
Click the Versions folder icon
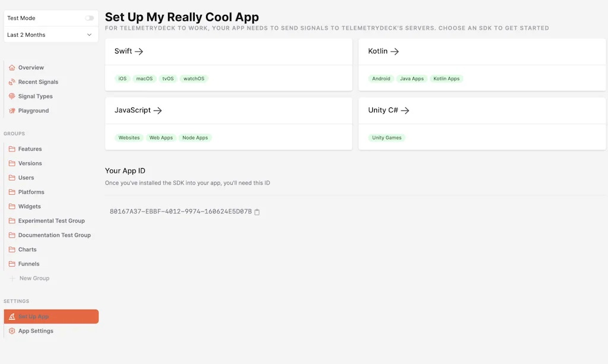(x=12, y=163)
